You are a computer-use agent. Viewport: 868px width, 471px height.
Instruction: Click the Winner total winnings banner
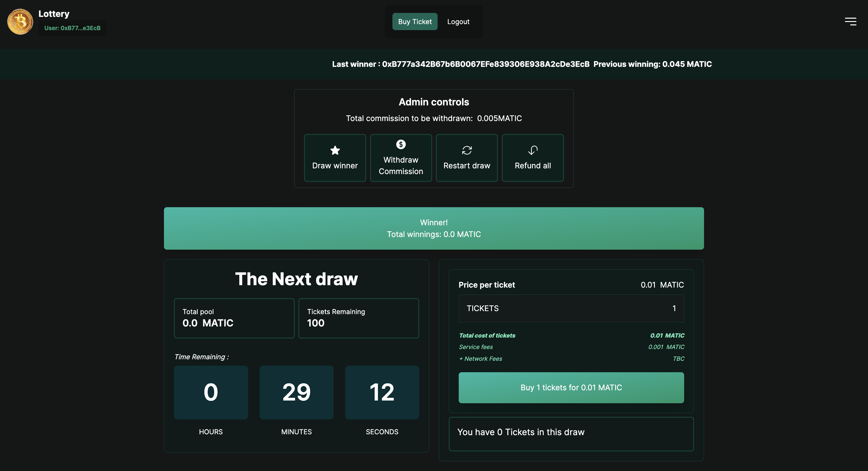click(434, 228)
